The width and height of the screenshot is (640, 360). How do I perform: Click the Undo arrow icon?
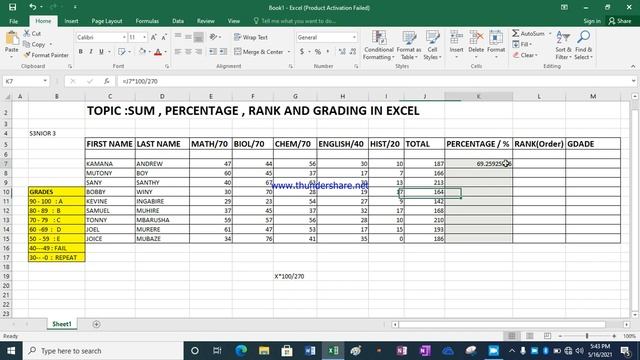33,7
